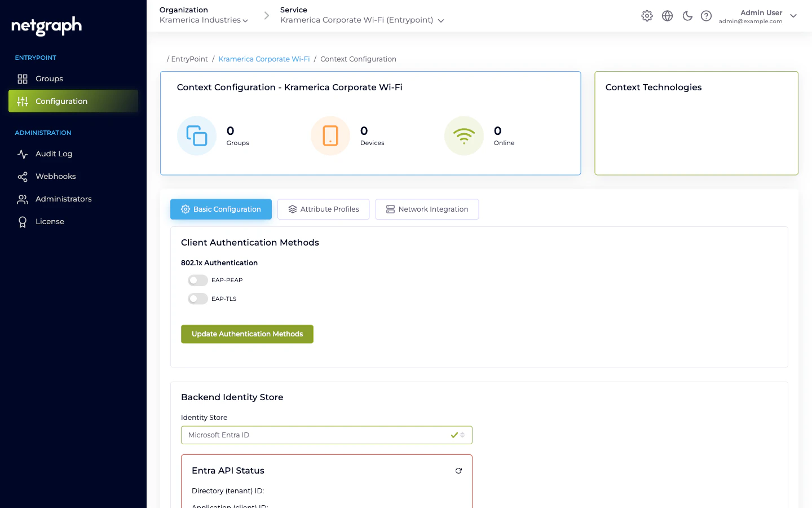Image resolution: width=812 pixels, height=508 pixels.
Task: Click the globe language icon
Action: point(667,16)
